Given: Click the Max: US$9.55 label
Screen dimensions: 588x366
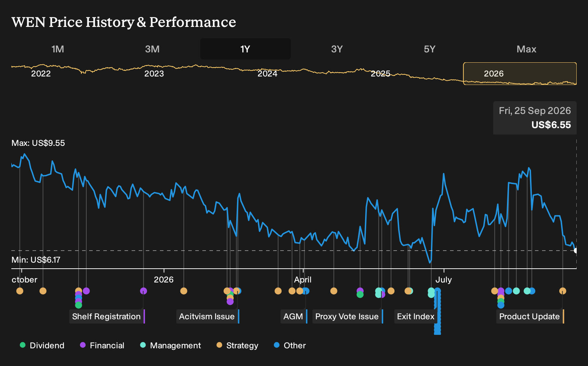Looking at the screenshot, I should 38,143.
